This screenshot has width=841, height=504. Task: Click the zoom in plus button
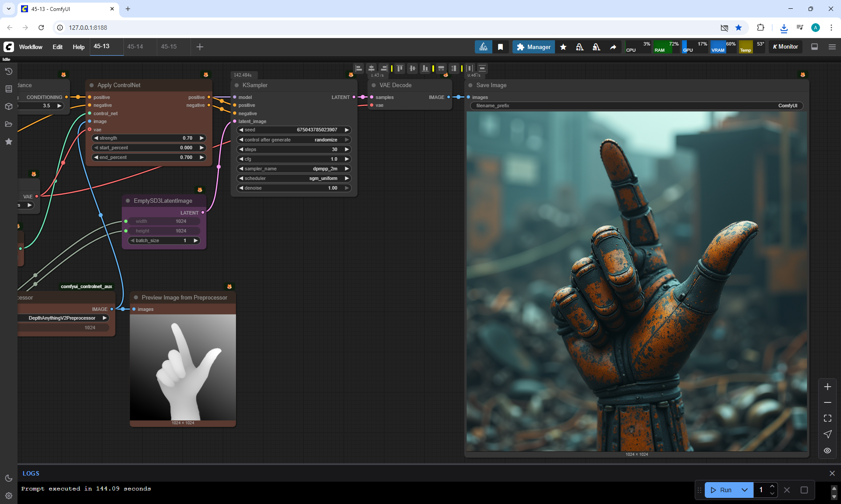coord(827,387)
